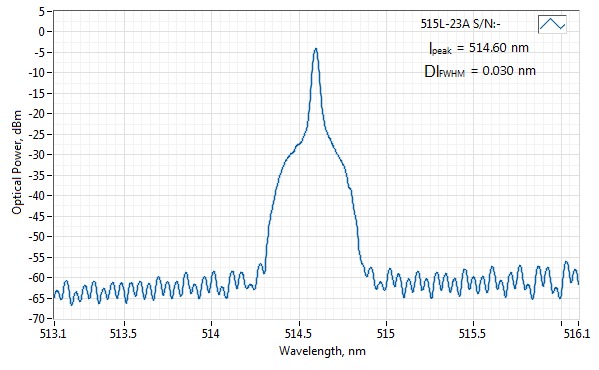Click the y-axis tick label '-25'

(x=36, y=134)
